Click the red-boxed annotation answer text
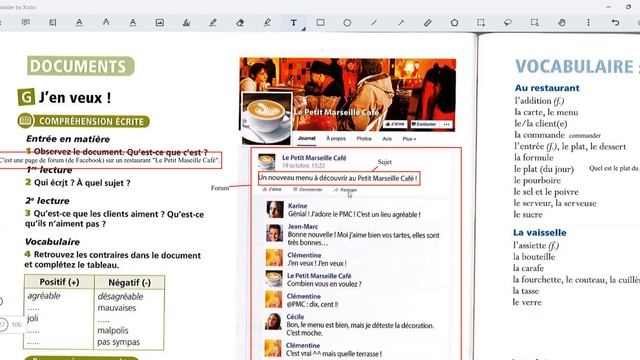This screenshot has height=360, width=640. pyautogui.click(x=110, y=160)
